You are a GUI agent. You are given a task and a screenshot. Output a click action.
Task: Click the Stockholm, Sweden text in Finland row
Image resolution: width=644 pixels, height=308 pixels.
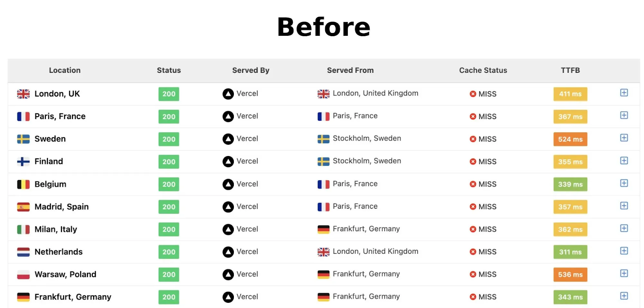click(367, 161)
